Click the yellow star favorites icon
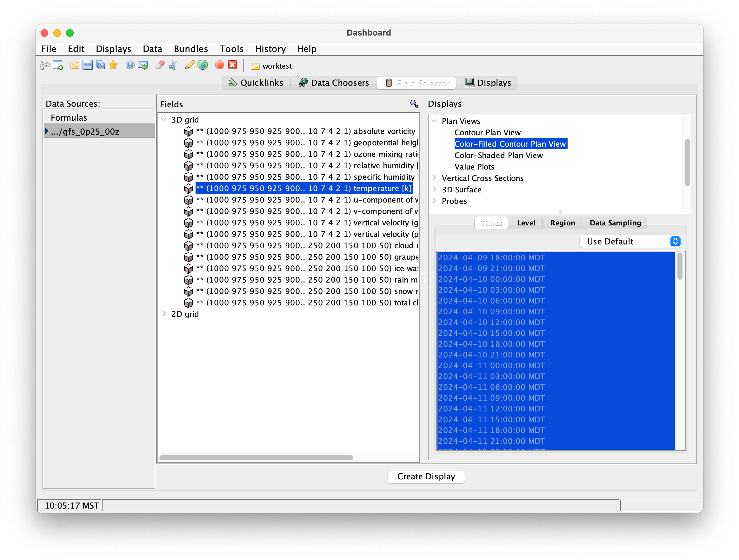The width and height of the screenshot is (739, 560). 113,65
